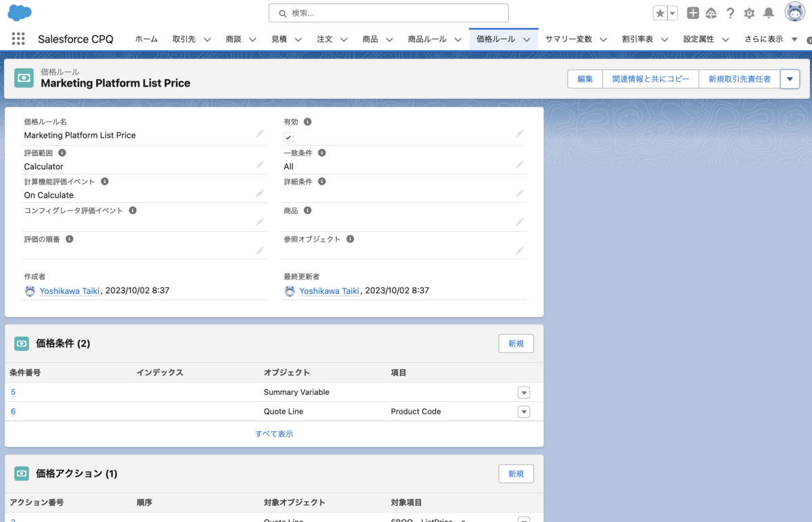This screenshot has width=812, height=522.
Task: Open the row actions dropdown for condition 5
Action: pyautogui.click(x=524, y=392)
